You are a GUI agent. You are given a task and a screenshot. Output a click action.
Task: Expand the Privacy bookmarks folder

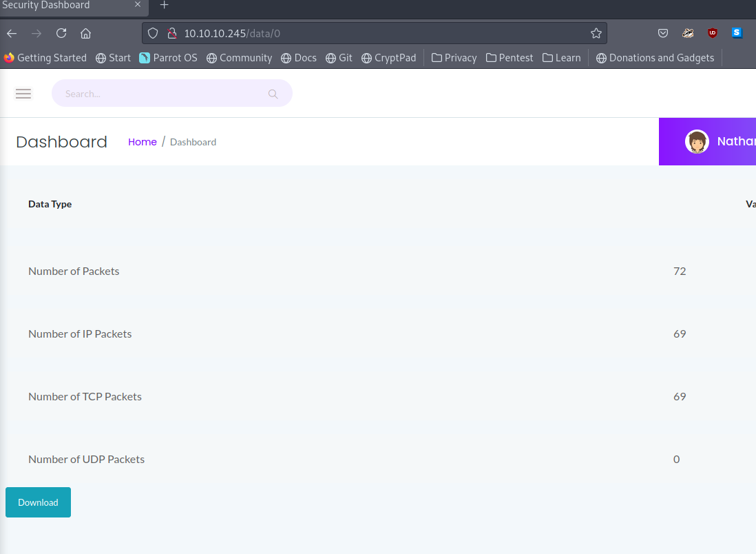click(x=454, y=58)
